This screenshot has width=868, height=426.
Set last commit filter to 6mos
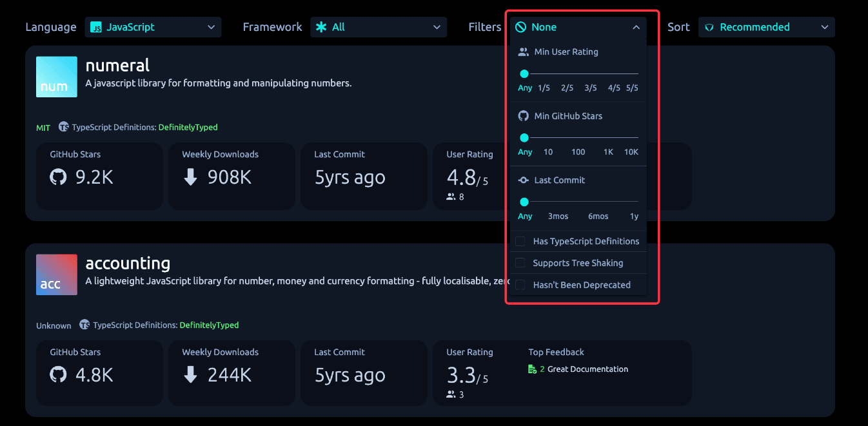598,217
